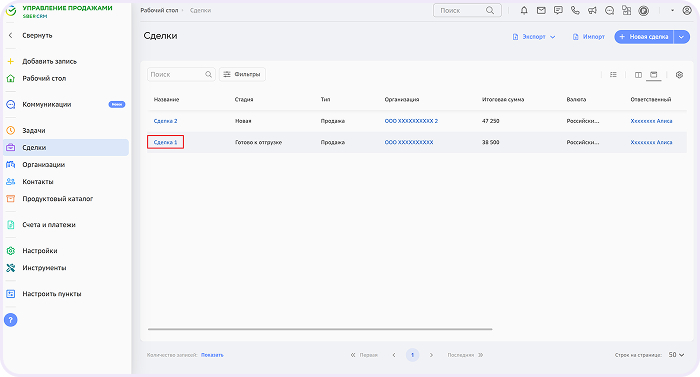Open organization ООО ХХХХХХХХХ 2 link
The height and width of the screenshot is (377, 700).
[x=411, y=121]
